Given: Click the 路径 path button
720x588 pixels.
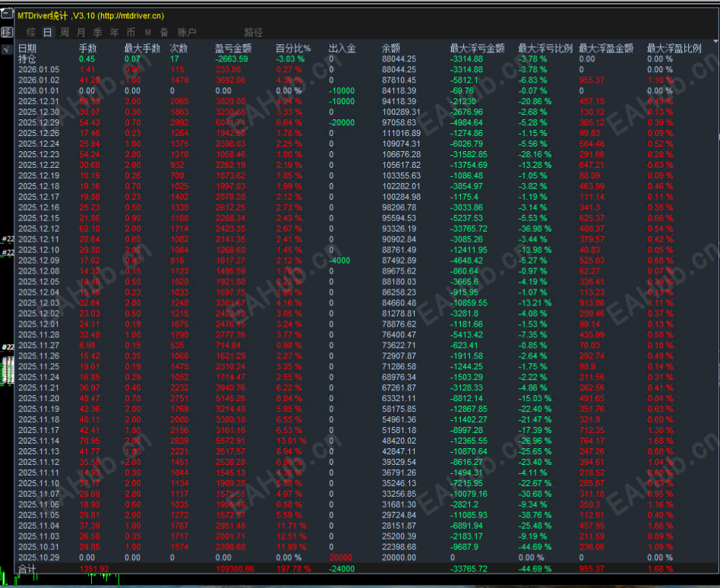Looking at the screenshot, I should click(x=254, y=32).
